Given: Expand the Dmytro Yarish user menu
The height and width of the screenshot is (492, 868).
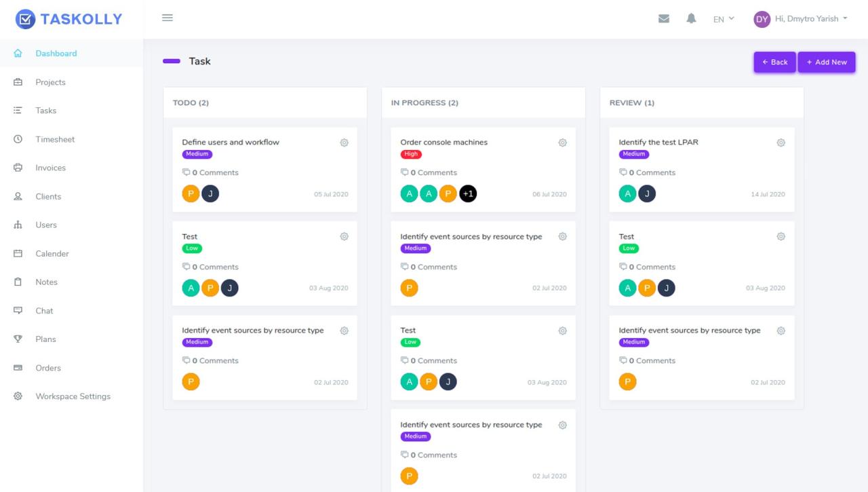Looking at the screenshot, I should coord(801,19).
